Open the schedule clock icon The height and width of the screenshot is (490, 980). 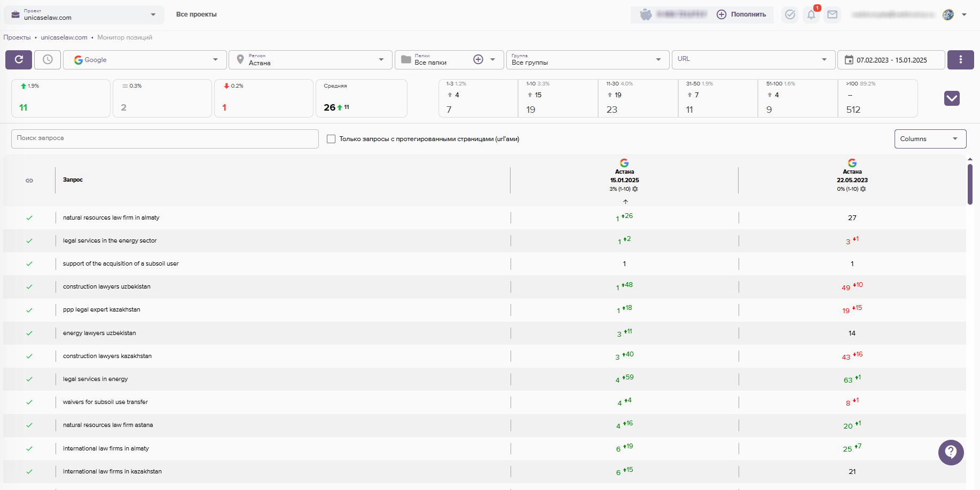[x=48, y=60]
